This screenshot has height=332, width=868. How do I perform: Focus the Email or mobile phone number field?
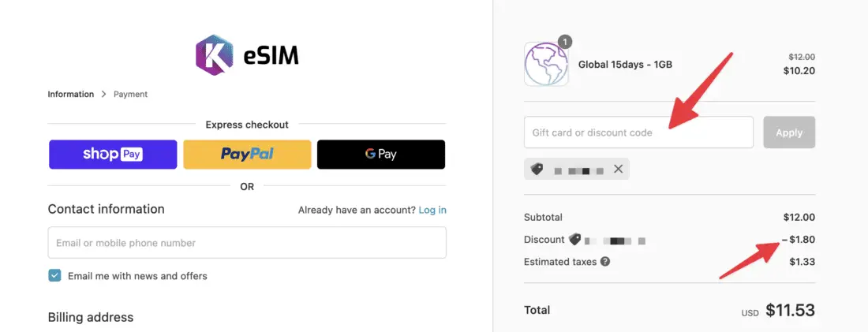(x=247, y=243)
